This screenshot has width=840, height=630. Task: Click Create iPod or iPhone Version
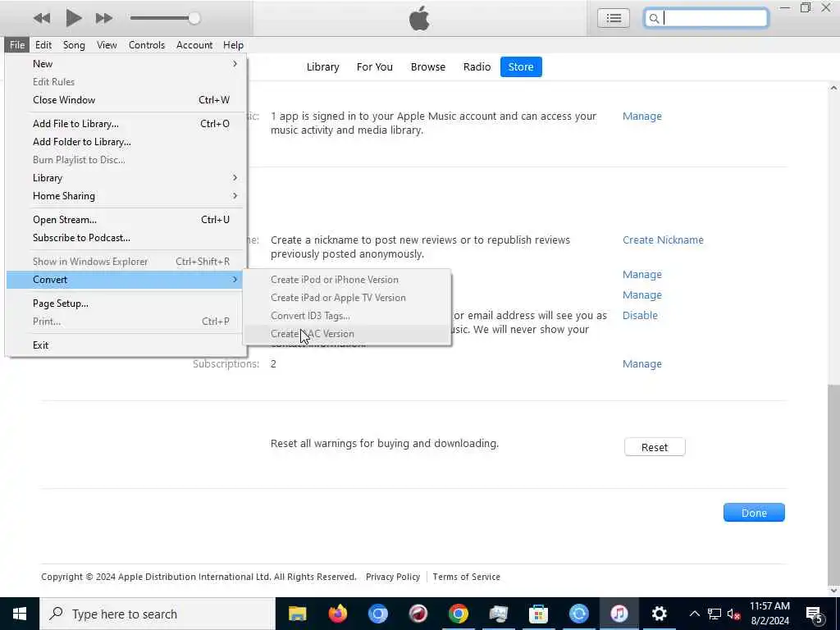[x=347, y=280]
